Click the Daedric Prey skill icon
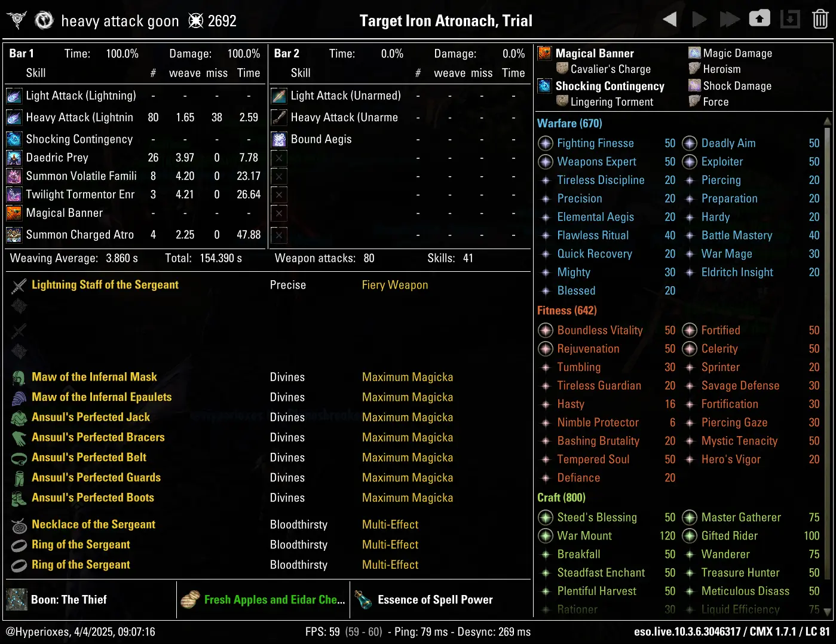 pos(14,158)
